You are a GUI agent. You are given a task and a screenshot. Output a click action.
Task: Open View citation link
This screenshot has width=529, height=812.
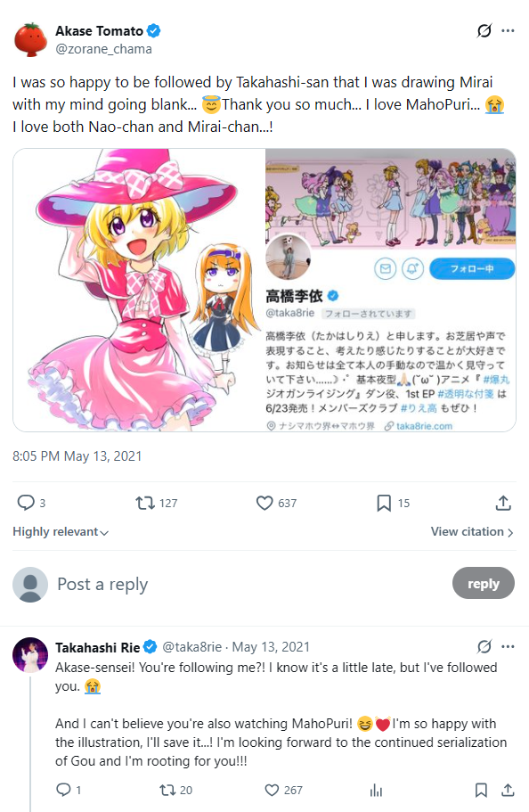point(472,532)
